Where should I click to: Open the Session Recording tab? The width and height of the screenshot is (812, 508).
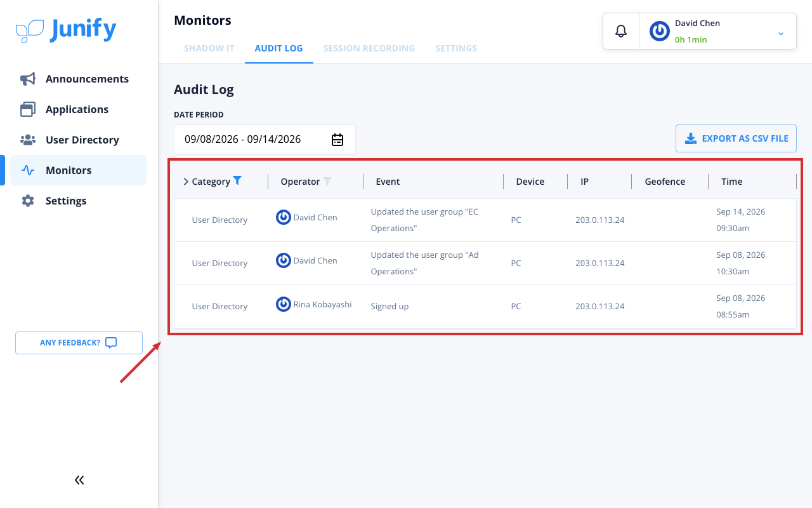369,48
